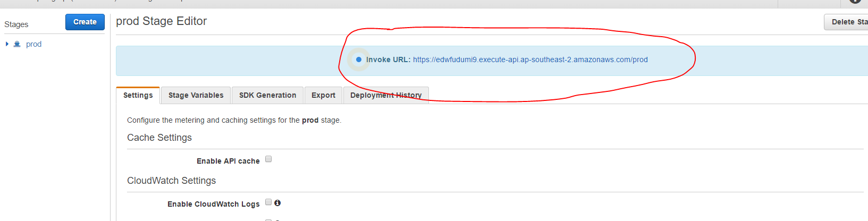Click info icon beside Enable CloudWatch Logs
868x221 pixels.
277,202
